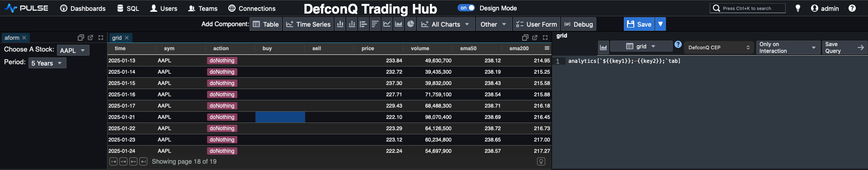Go to the next grid page

click(x=133, y=161)
